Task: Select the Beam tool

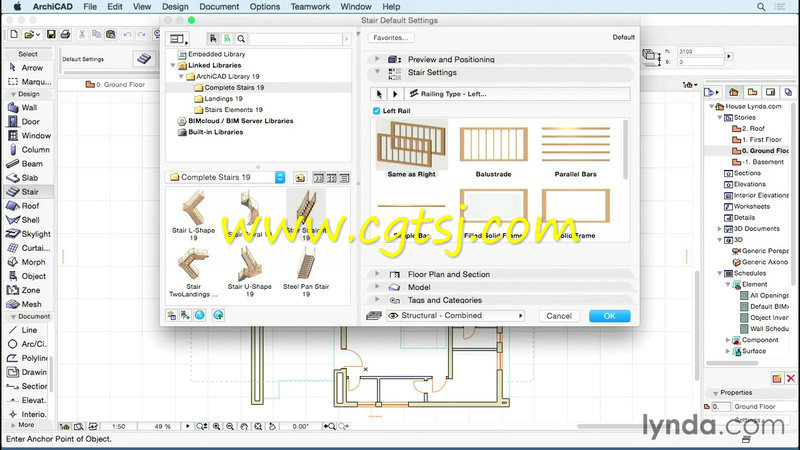Action: coord(28,163)
